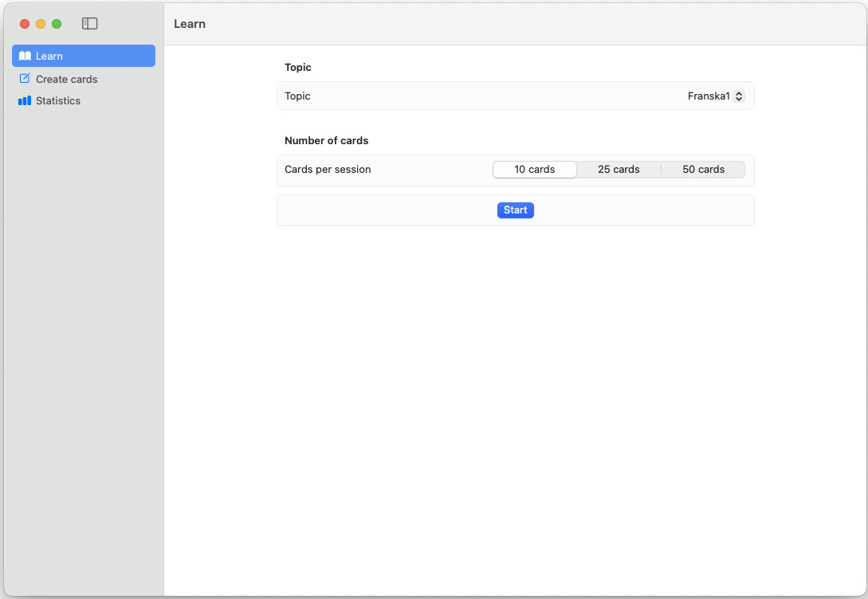Toggle the sidebar visibility icon
The height and width of the screenshot is (599, 868).
tap(90, 24)
